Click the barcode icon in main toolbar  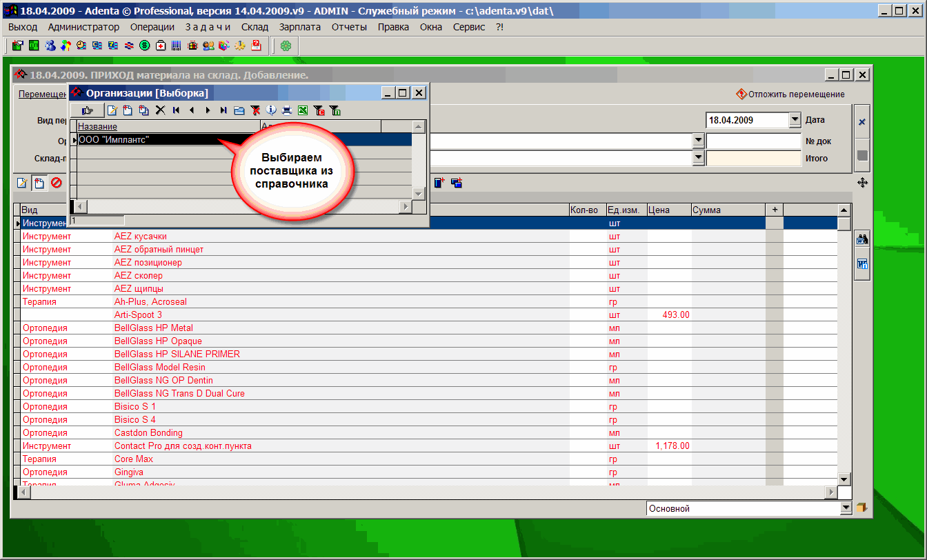(177, 46)
